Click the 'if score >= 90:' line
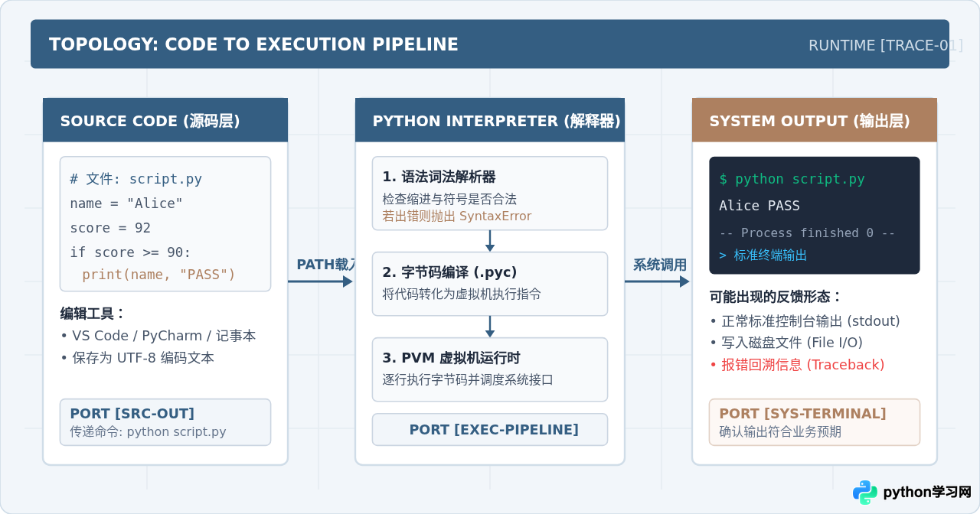Viewport: 980px width, 514px height. [130, 252]
